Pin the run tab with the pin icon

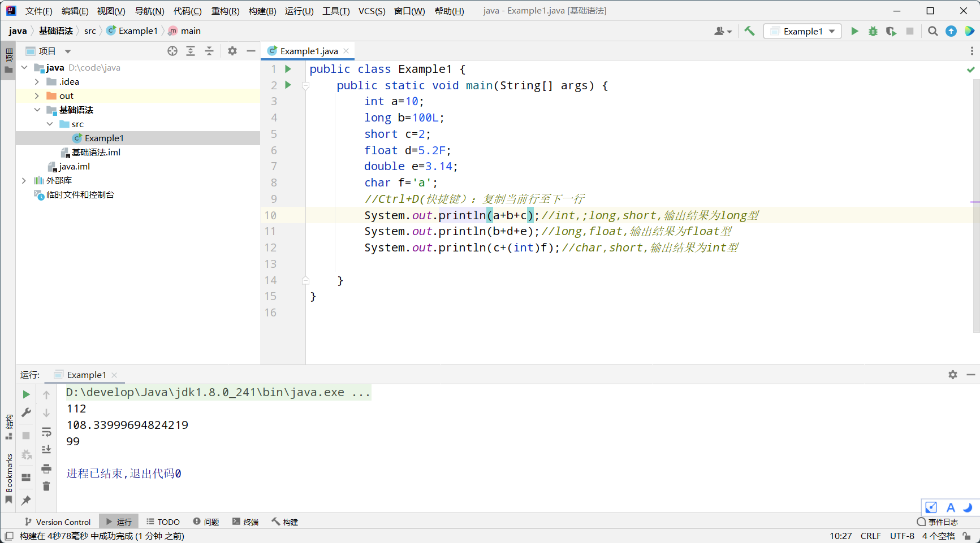26,500
